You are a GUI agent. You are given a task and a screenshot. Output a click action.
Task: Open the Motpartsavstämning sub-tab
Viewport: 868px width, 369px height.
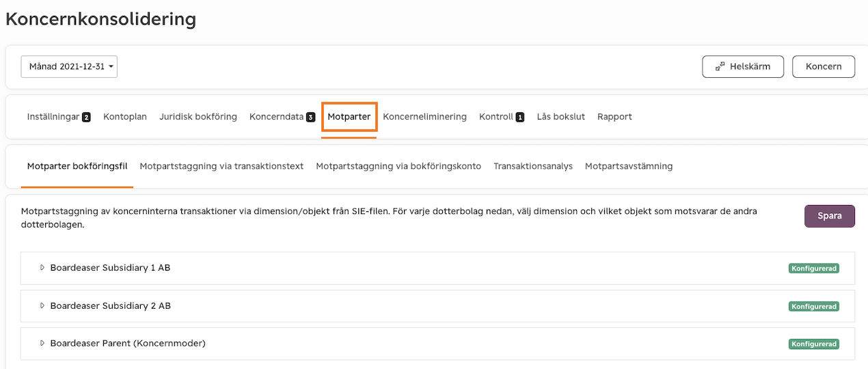click(629, 166)
